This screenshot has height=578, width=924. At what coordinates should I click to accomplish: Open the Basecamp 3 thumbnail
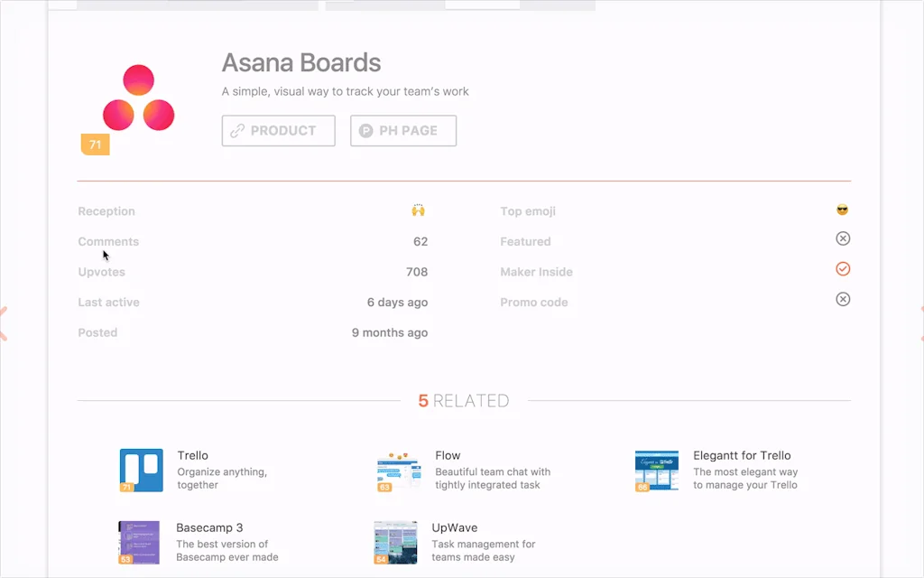139,542
